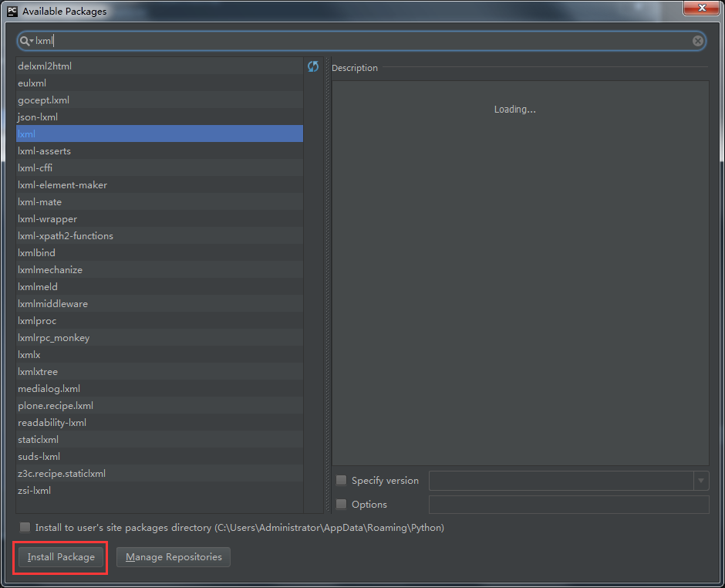Click the refresh packages list icon
Screen dimensions: 725x588
(x=313, y=67)
